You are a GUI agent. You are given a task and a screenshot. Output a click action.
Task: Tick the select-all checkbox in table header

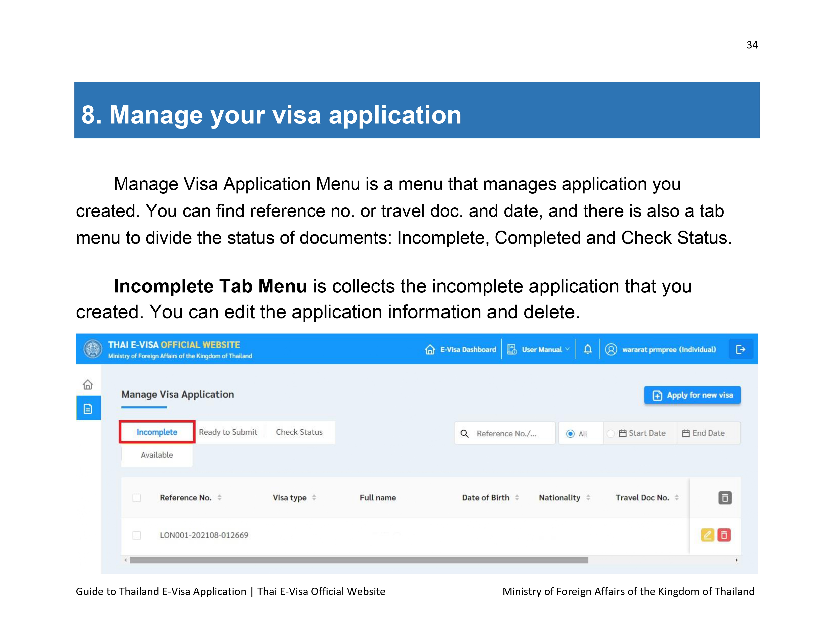click(x=136, y=498)
